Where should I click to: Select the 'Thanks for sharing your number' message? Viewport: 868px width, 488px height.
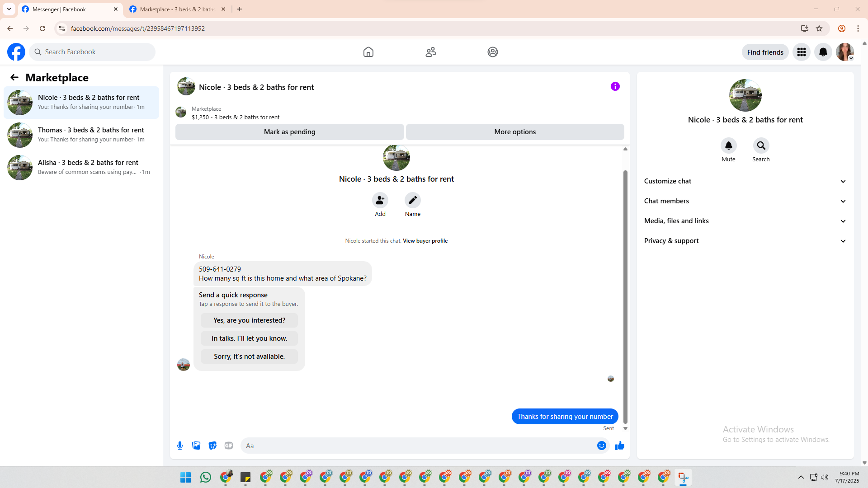(x=565, y=417)
